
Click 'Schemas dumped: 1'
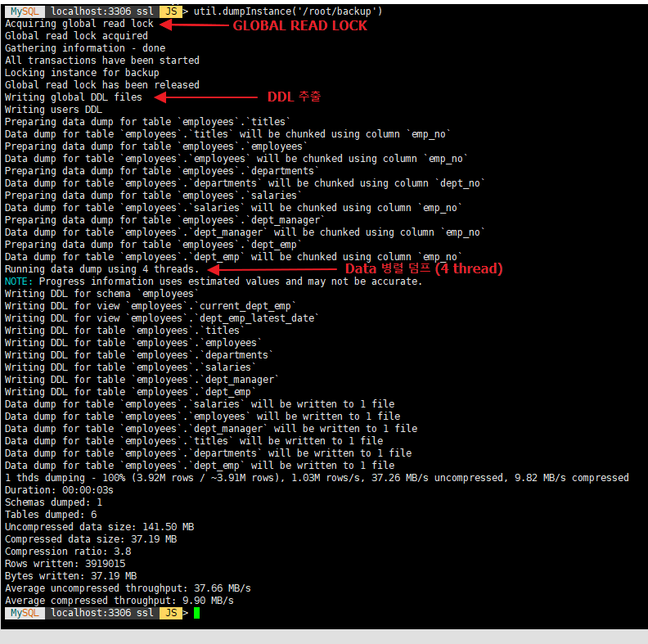point(53,502)
